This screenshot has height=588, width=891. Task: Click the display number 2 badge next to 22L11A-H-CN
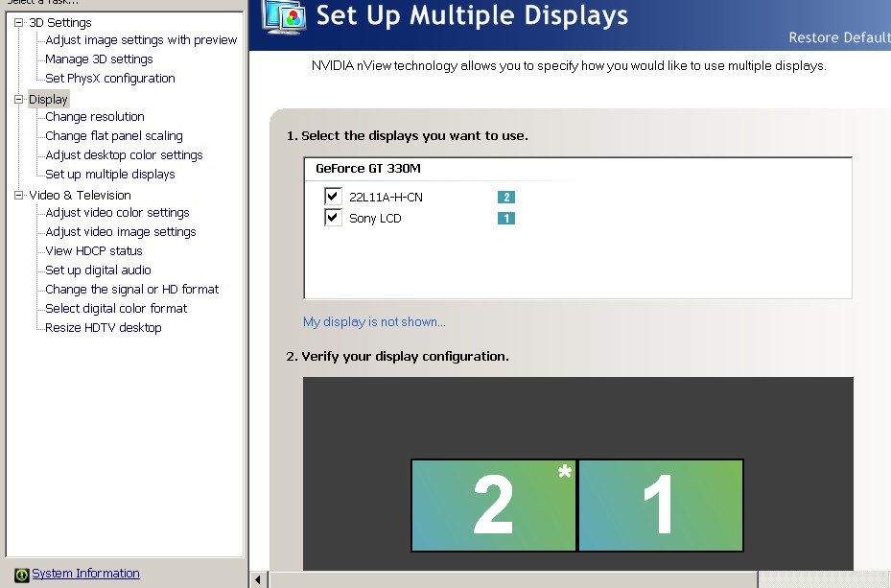tap(506, 198)
